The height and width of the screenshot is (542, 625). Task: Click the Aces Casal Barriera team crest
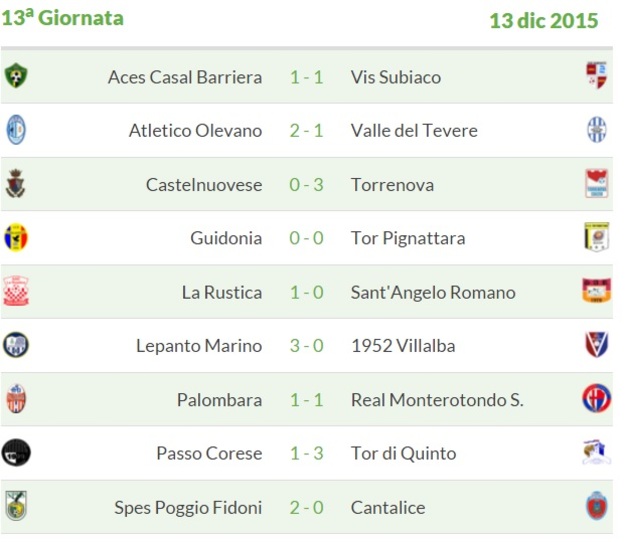(x=16, y=76)
